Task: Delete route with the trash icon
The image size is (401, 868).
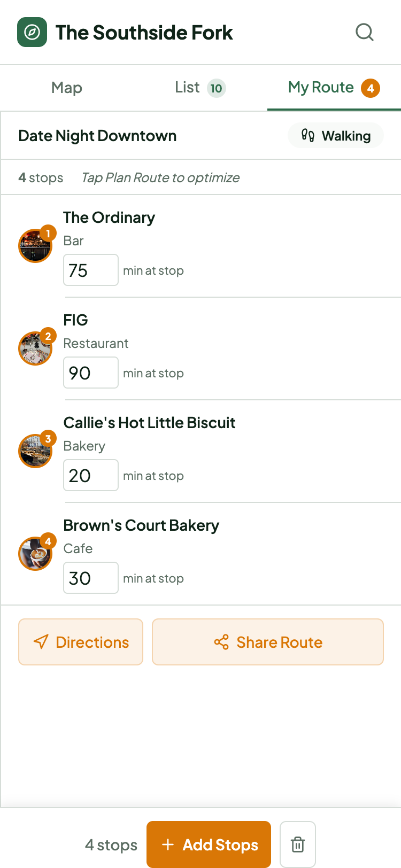Action: point(298,844)
